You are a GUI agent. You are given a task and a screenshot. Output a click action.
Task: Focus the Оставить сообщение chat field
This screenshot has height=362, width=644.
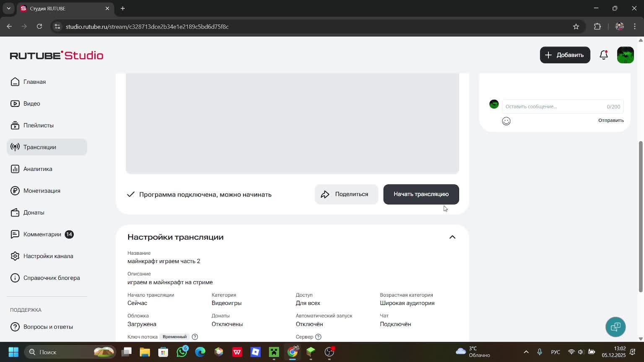(x=563, y=106)
